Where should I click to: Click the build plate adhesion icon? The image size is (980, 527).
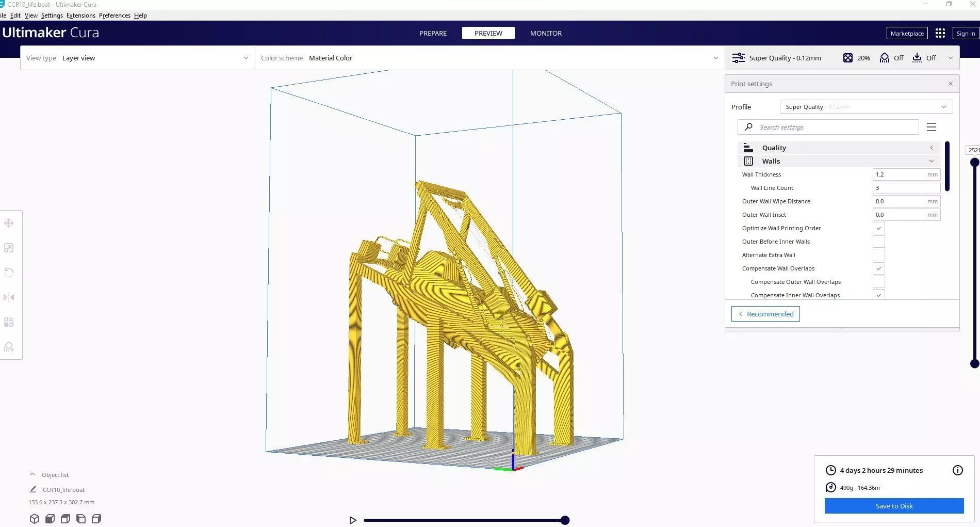(x=917, y=58)
